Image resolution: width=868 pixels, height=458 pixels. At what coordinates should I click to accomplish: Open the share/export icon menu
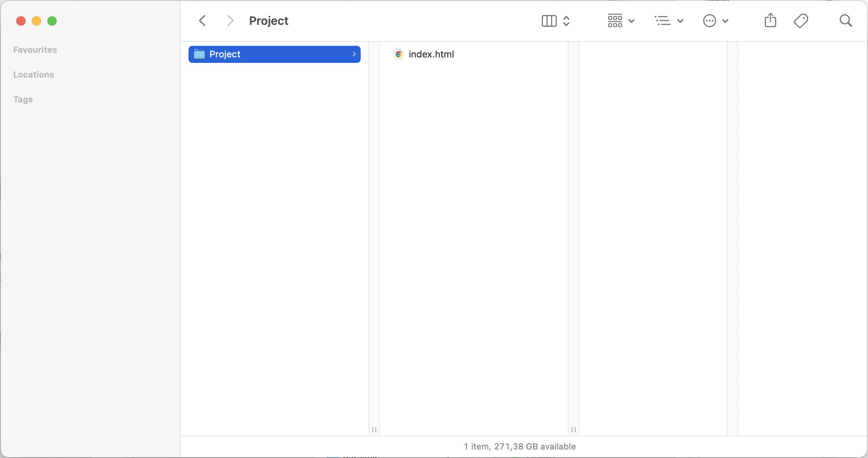(770, 21)
